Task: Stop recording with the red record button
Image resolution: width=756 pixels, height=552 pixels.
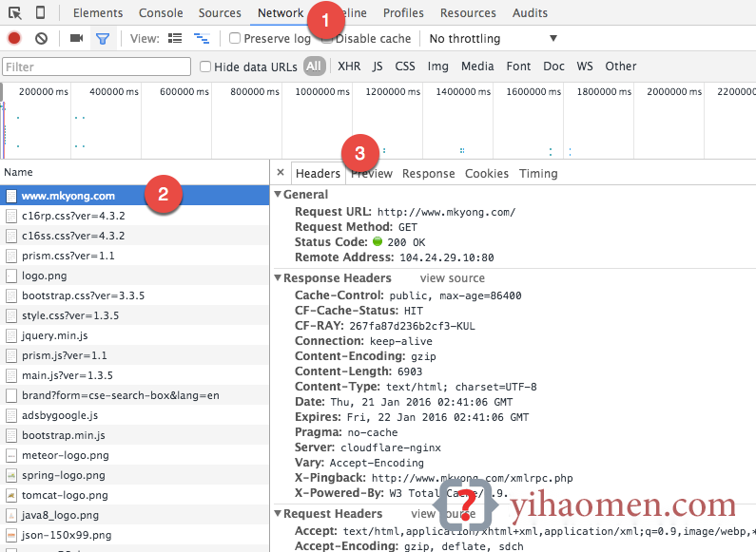Action: (14, 38)
